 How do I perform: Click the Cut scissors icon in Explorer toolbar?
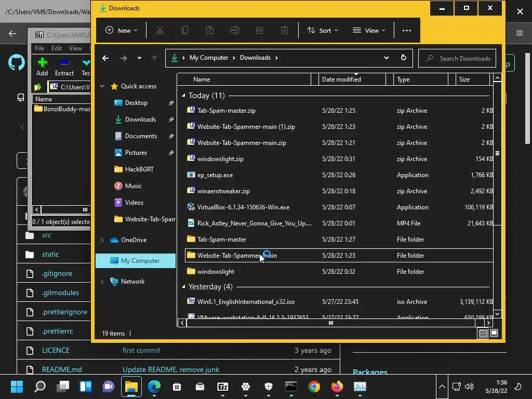click(160, 31)
